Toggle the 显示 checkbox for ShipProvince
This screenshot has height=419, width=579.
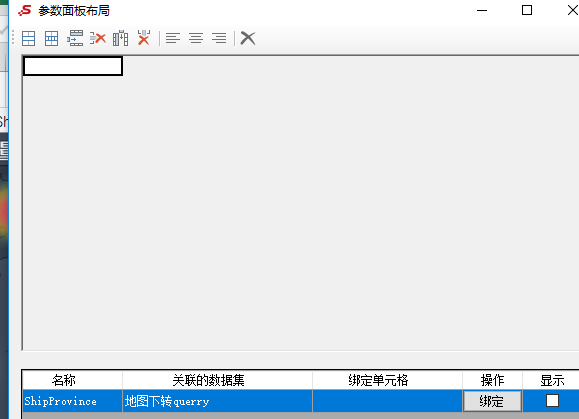pyautogui.click(x=552, y=401)
